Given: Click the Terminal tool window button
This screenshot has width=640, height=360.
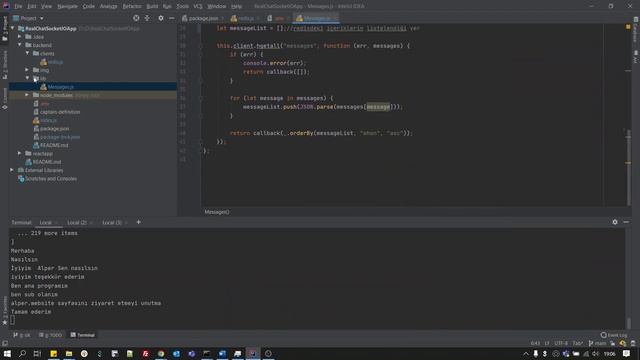Looking at the screenshot, I should (x=83, y=335).
